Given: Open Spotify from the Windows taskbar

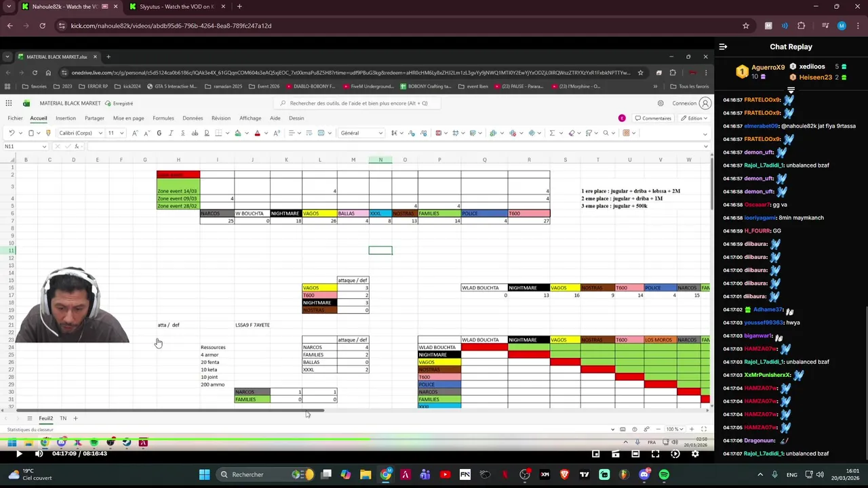Looking at the screenshot, I should click(x=664, y=474).
